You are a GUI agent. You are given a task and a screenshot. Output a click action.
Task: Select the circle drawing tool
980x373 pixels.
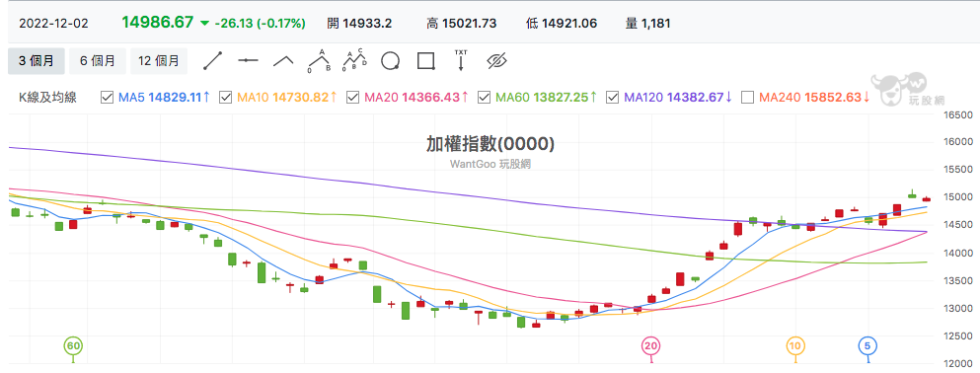tap(391, 60)
